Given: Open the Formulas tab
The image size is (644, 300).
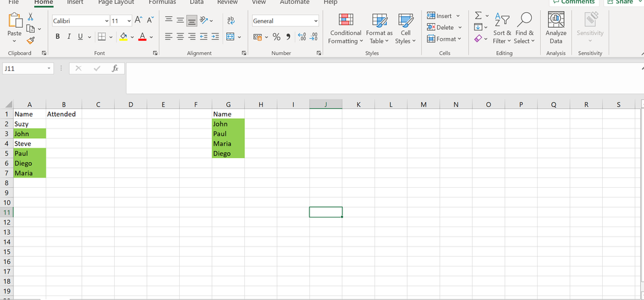Looking at the screenshot, I should pos(162,2).
